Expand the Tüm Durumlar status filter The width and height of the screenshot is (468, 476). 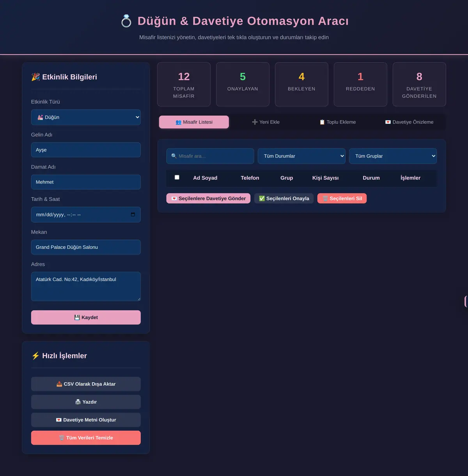pyautogui.click(x=301, y=156)
